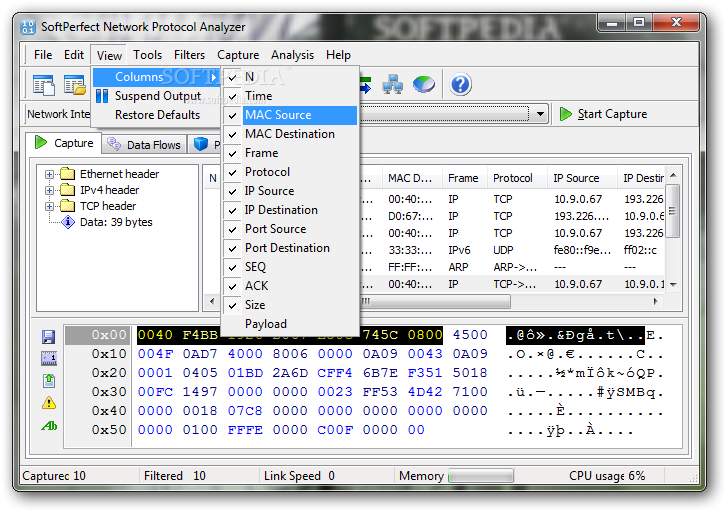Image resolution: width=727 pixels, height=512 pixels.
Task: Toggle the MAC Destination column
Action: point(291,134)
